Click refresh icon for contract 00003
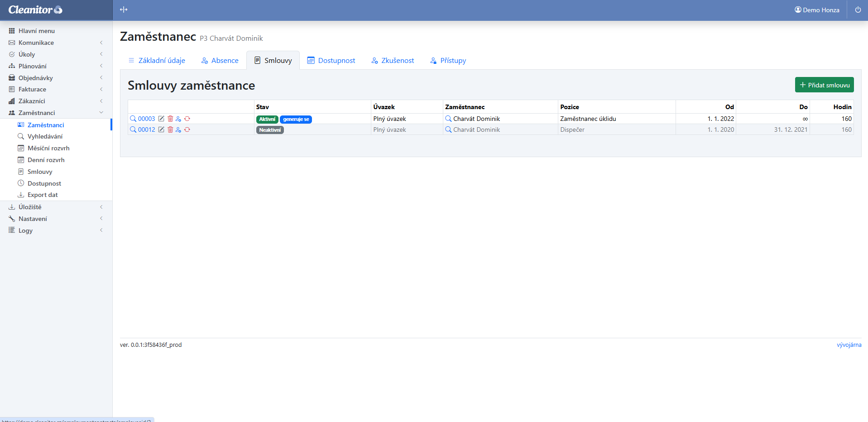 187,119
